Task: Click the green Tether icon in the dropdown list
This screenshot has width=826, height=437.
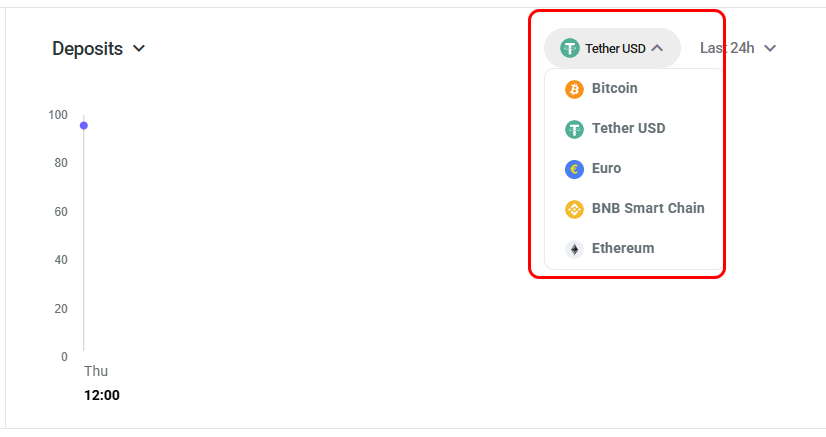Action: pyautogui.click(x=574, y=129)
